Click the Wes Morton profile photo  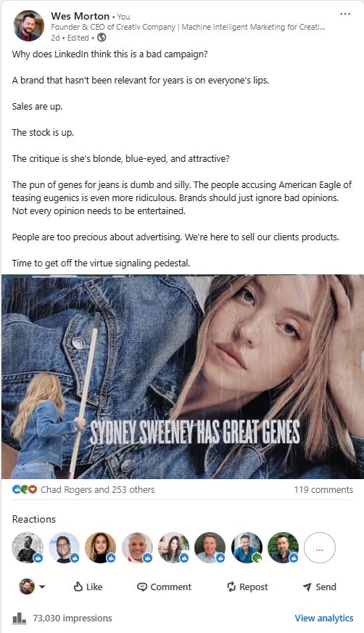(28, 26)
